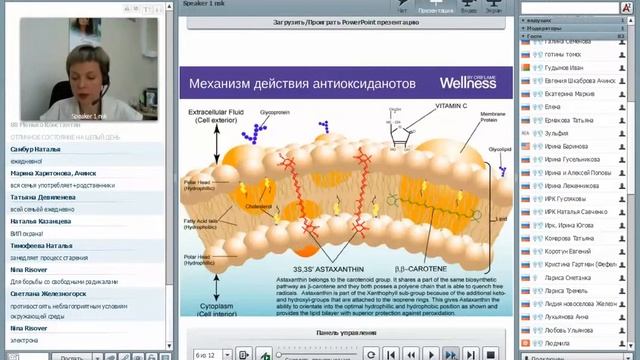Click chat name Татьяна Девиленева

click(x=42, y=198)
